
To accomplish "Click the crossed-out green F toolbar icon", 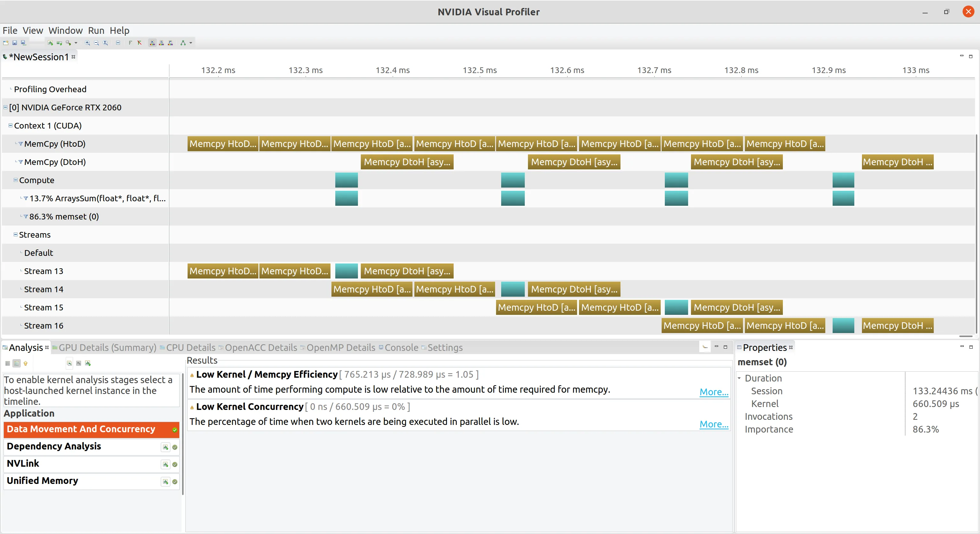I will click(140, 43).
